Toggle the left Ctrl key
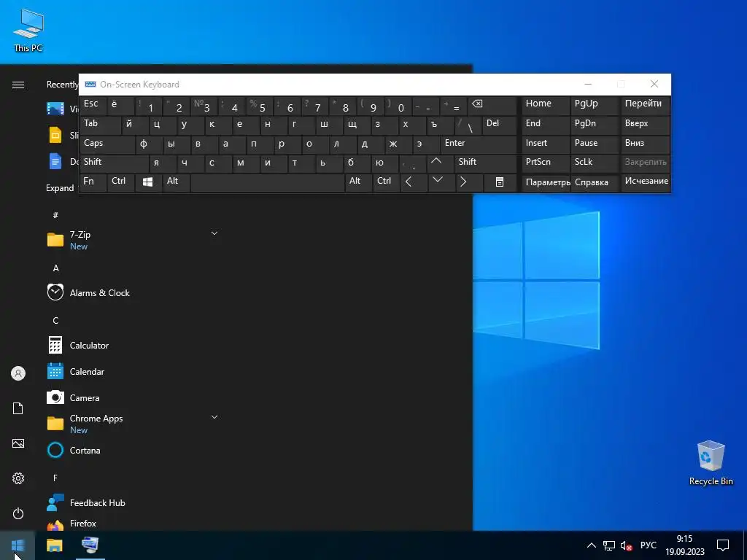 coord(121,182)
